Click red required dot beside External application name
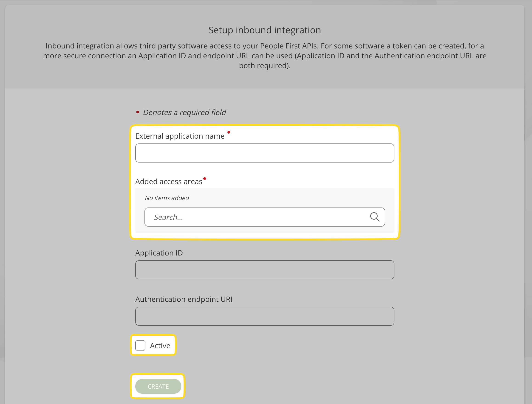The image size is (532, 404). [x=229, y=132]
